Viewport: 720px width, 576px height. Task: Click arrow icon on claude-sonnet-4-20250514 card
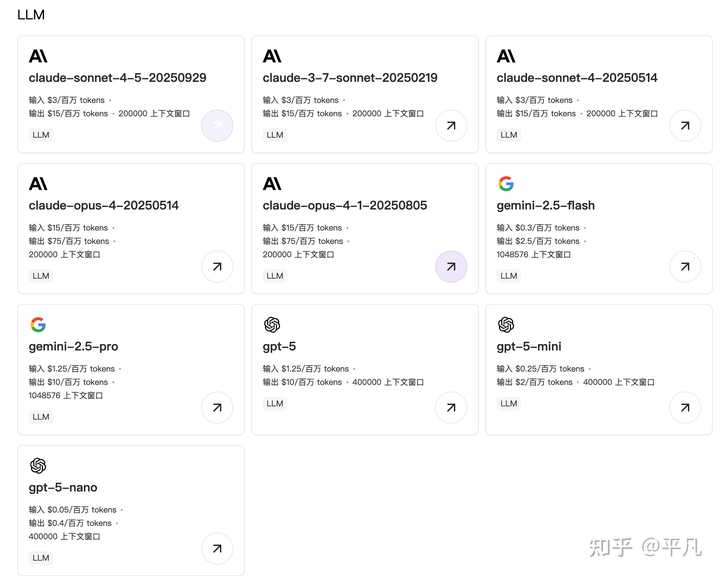[685, 126]
